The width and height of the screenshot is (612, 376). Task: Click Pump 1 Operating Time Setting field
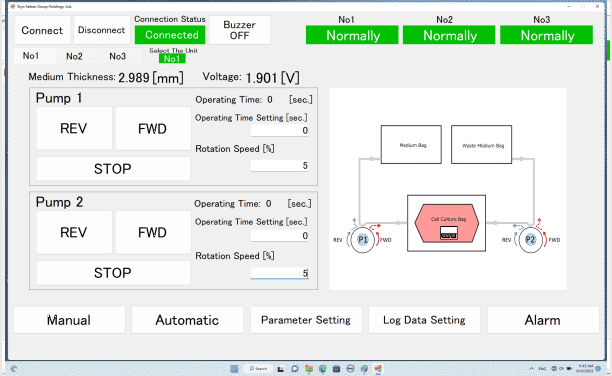279,130
